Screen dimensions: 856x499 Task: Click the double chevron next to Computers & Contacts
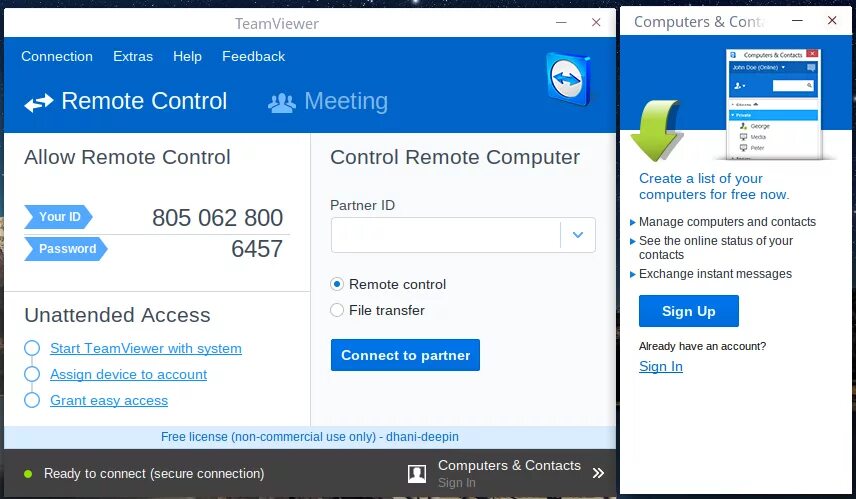tap(598, 473)
